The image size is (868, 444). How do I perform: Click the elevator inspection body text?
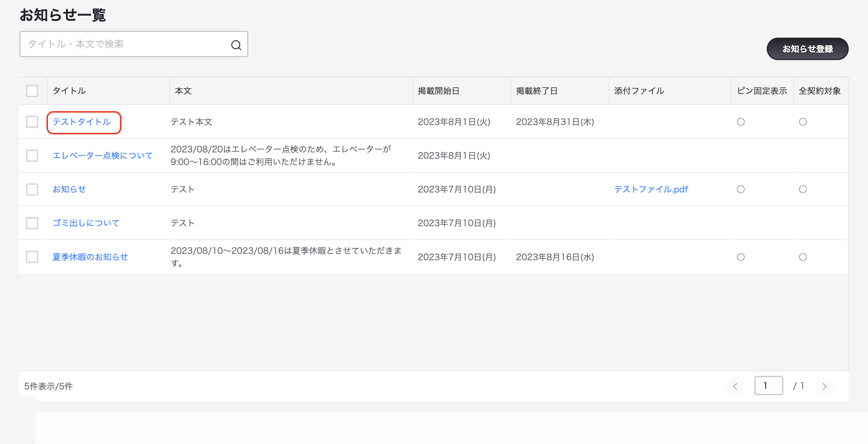[x=281, y=155]
